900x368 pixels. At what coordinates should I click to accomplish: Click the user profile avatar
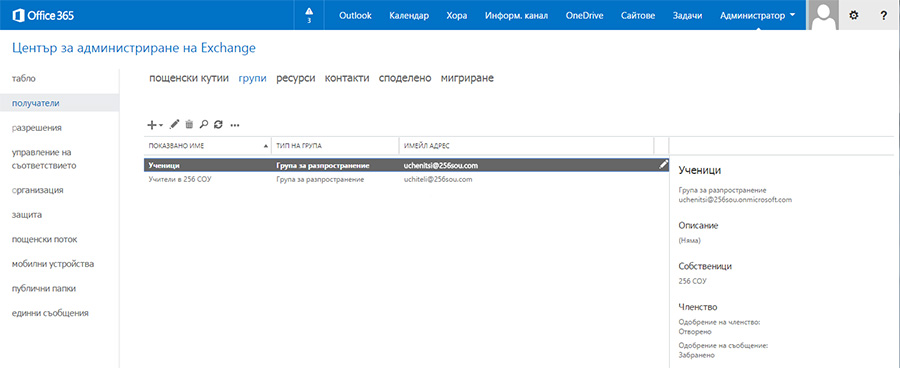tap(823, 15)
